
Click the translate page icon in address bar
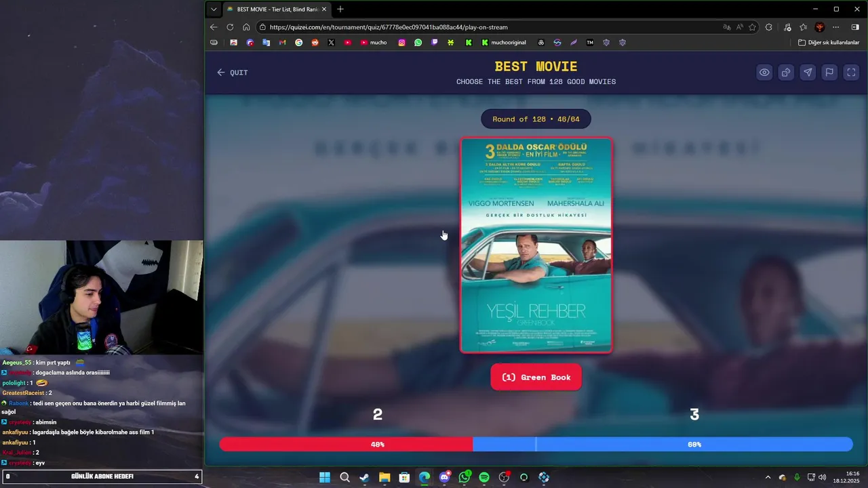point(727,27)
